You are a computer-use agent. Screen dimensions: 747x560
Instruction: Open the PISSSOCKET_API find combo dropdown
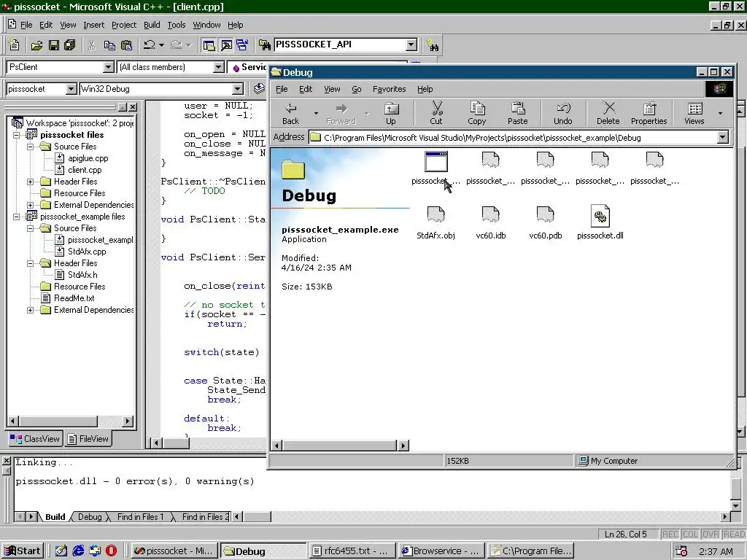[411, 44]
